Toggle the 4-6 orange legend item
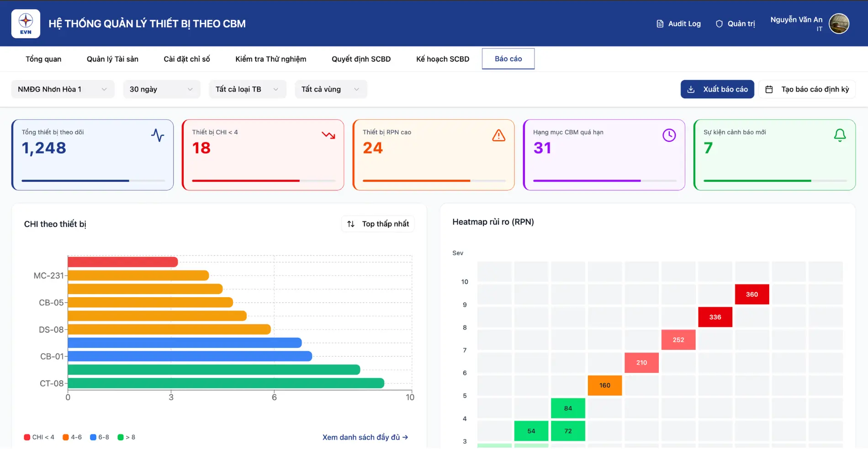 pyautogui.click(x=72, y=437)
